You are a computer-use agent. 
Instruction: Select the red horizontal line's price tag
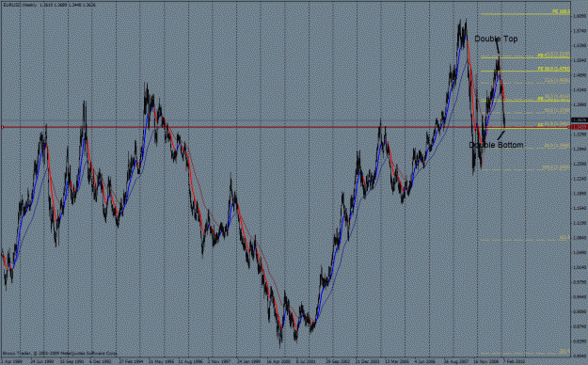pyautogui.click(x=579, y=127)
